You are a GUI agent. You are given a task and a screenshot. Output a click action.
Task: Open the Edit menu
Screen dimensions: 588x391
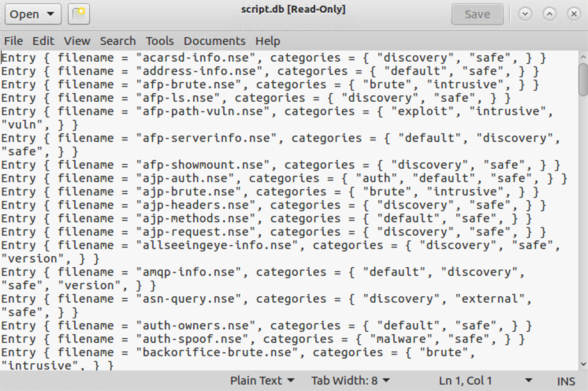pos(43,41)
